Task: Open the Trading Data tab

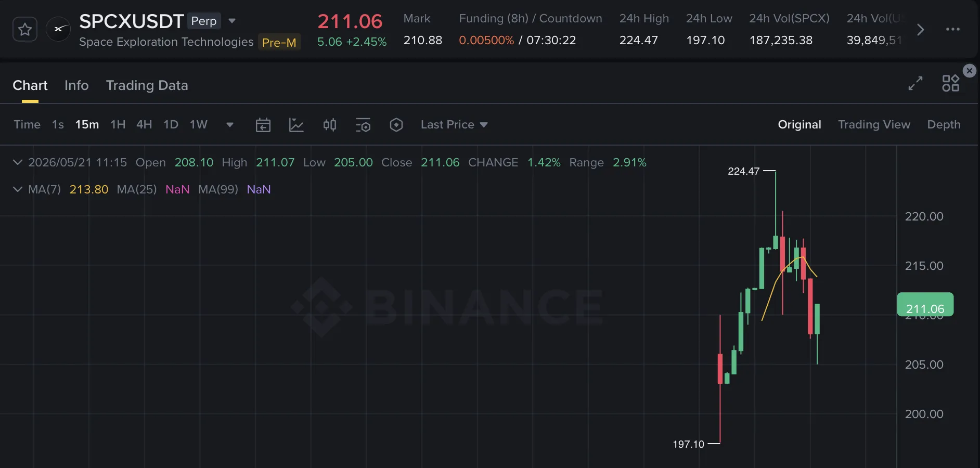Action: point(147,85)
